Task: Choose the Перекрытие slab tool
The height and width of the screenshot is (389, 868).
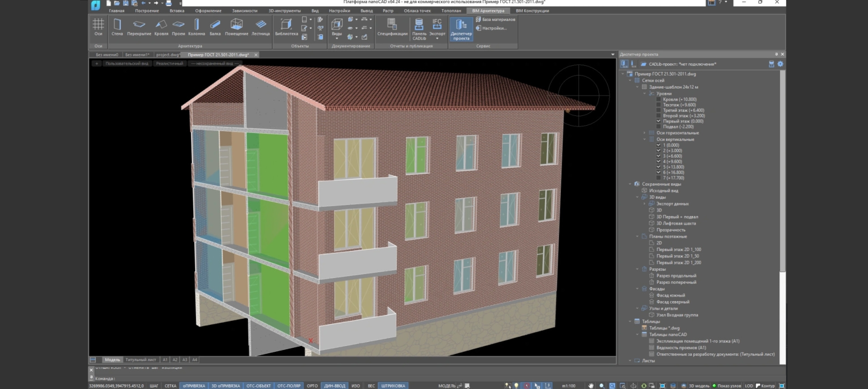Action: coord(139,27)
